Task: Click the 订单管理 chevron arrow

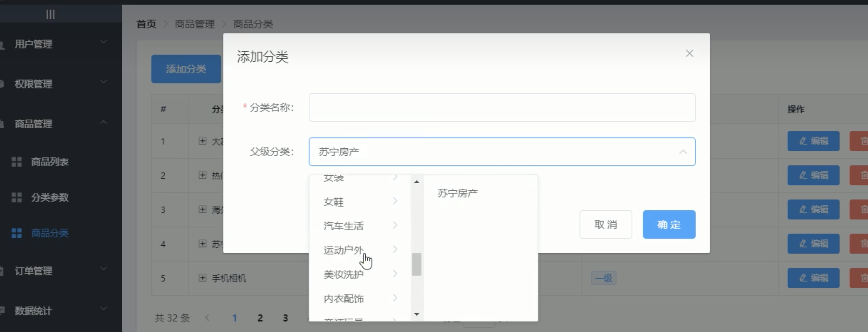Action: click(104, 268)
